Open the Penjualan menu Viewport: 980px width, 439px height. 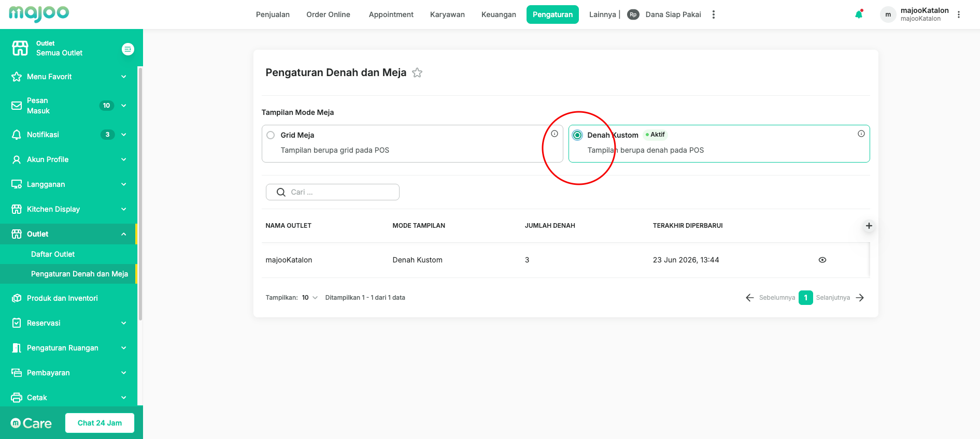(x=273, y=14)
